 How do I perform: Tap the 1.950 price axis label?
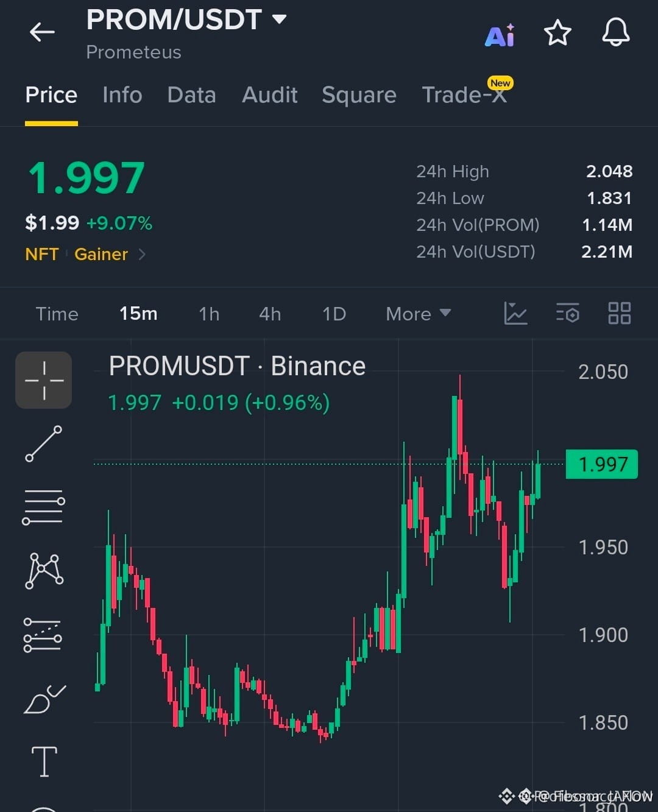pos(603,547)
